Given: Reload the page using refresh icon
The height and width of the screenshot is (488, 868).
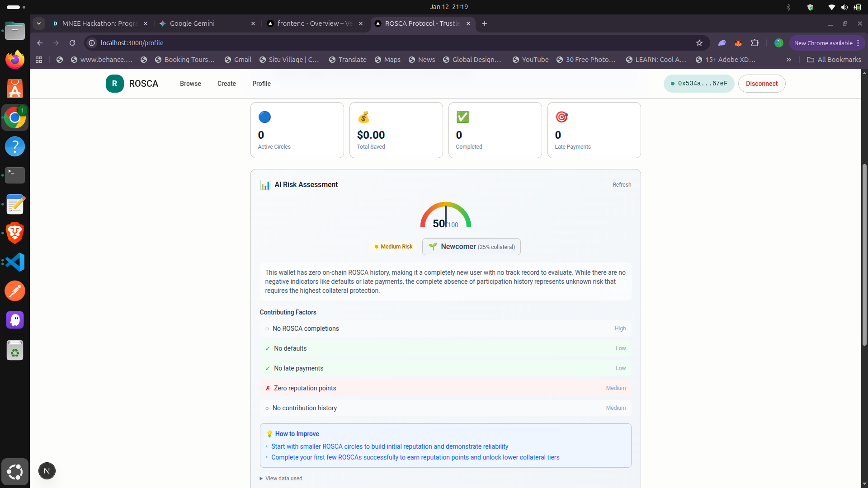Looking at the screenshot, I should (x=72, y=43).
